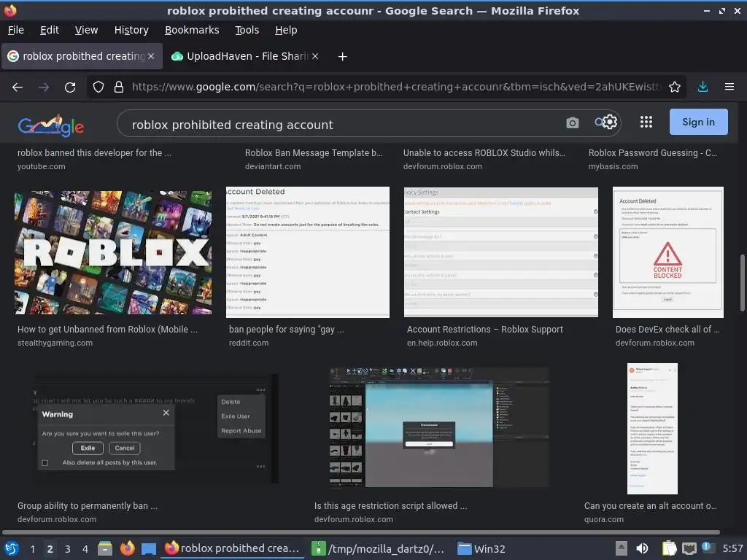Open the File menu
This screenshot has width=747, height=560.
[x=16, y=30]
